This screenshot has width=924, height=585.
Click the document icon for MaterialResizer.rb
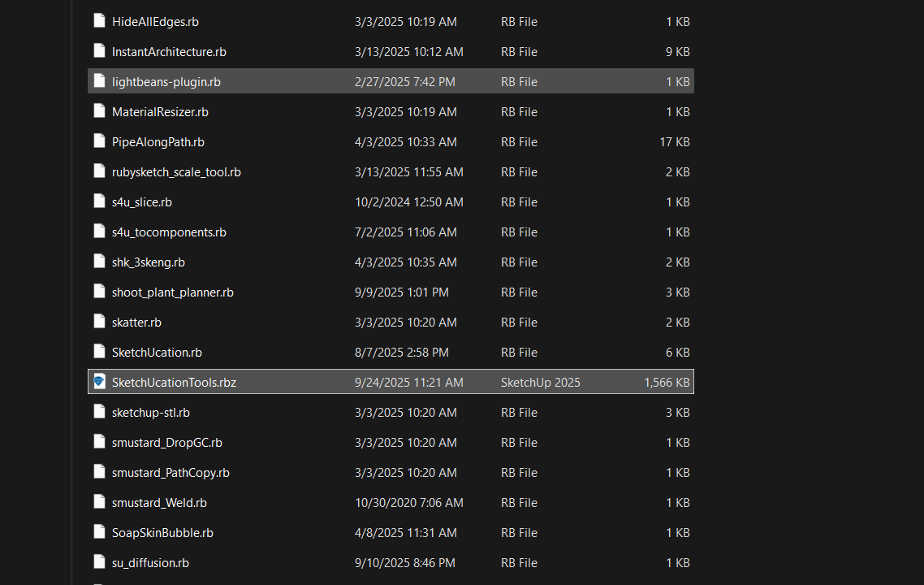click(x=99, y=111)
